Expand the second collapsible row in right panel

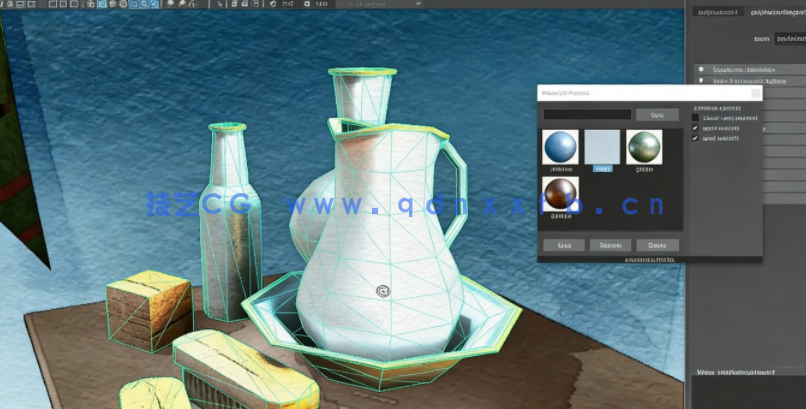700,81
